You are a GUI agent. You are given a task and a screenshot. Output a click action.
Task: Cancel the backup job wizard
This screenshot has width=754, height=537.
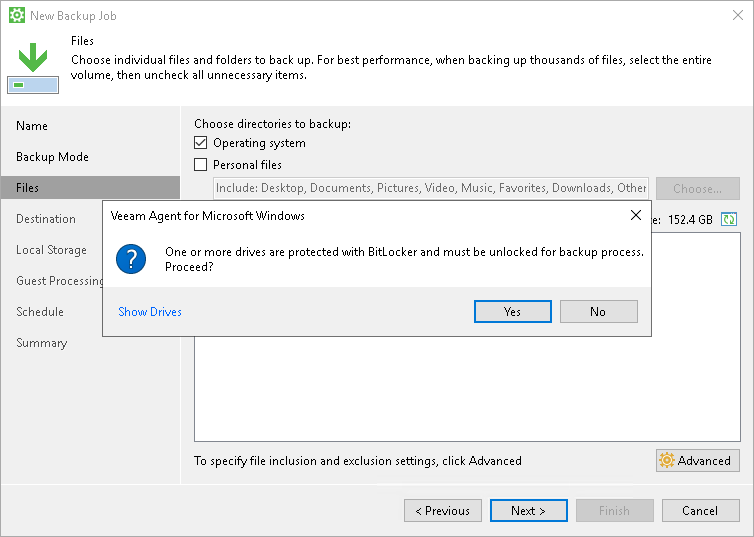tap(701, 511)
